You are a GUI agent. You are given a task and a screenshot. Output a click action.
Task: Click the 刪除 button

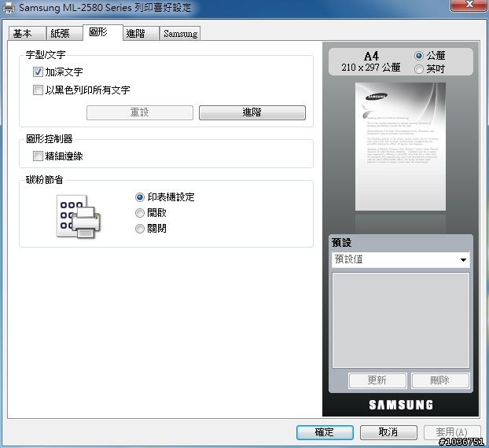pos(440,380)
